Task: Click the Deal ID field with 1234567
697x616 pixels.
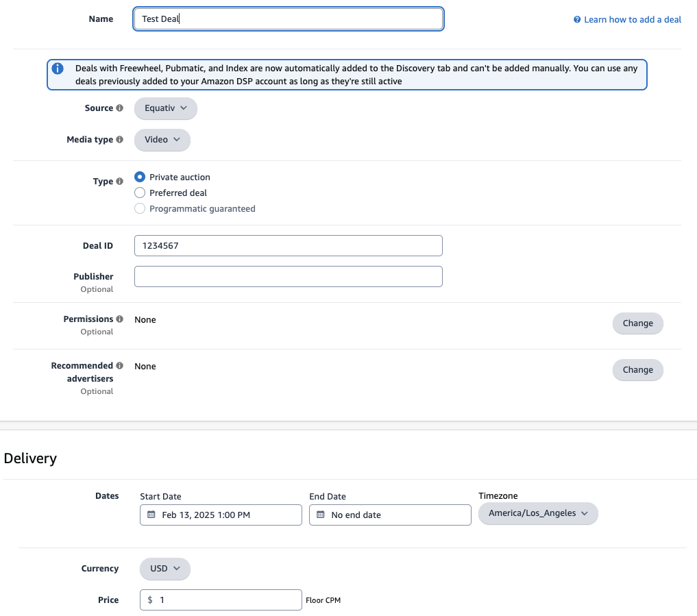Action: [x=288, y=246]
